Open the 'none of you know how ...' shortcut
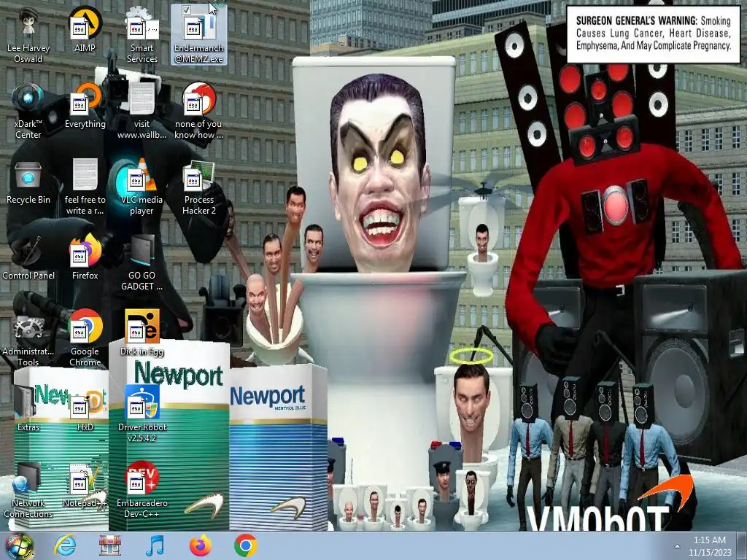The height and width of the screenshot is (560, 747). [x=198, y=111]
